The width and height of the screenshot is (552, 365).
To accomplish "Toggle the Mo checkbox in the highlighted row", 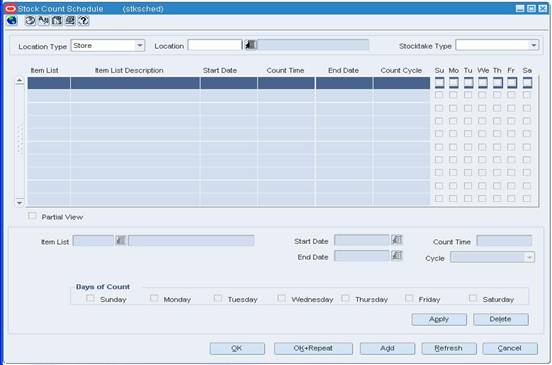I will 454,83.
